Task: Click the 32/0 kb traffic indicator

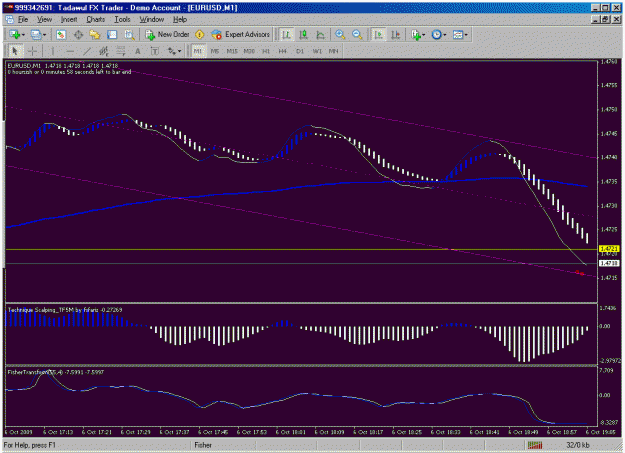Action: [x=578, y=445]
